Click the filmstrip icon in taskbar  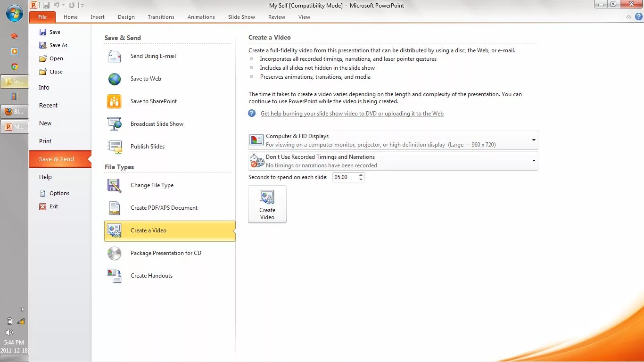[15, 97]
